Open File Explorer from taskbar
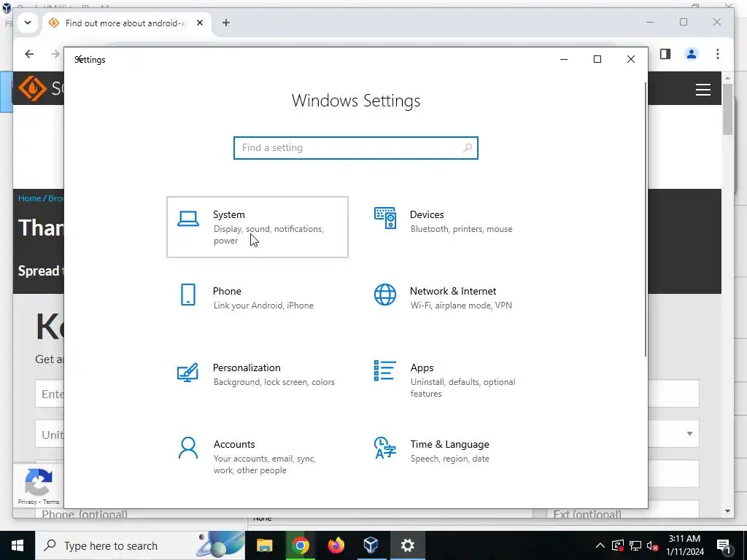 pos(264,545)
